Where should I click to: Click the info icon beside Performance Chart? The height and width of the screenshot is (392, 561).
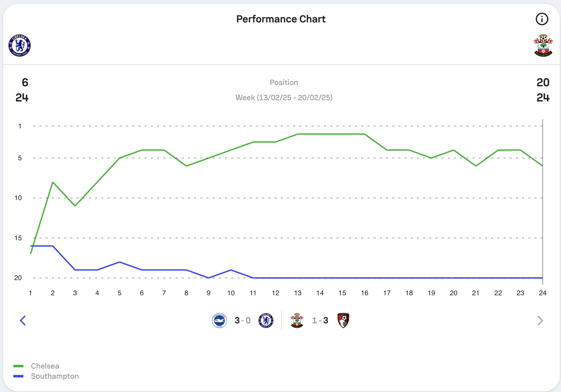pos(542,19)
